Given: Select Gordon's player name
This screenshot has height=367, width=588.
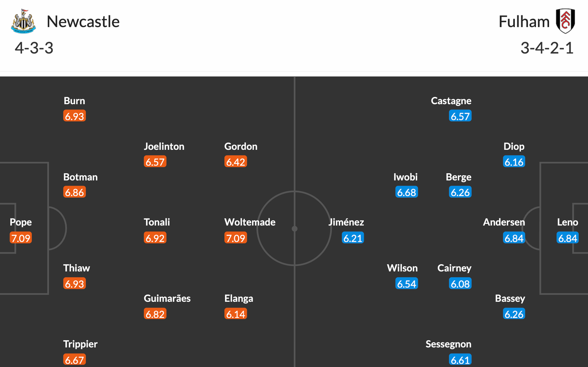Looking at the screenshot, I should pyautogui.click(x=241, y=146).
